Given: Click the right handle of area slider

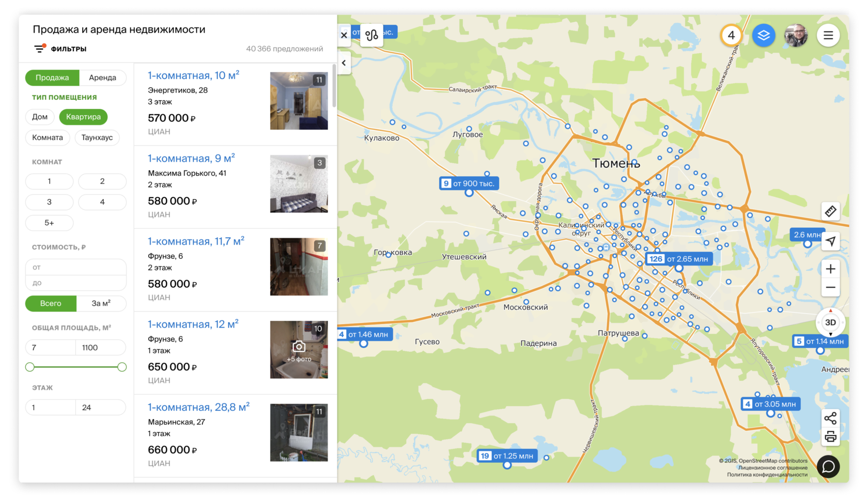Looking at the screenshot, I should click(122, 367).
